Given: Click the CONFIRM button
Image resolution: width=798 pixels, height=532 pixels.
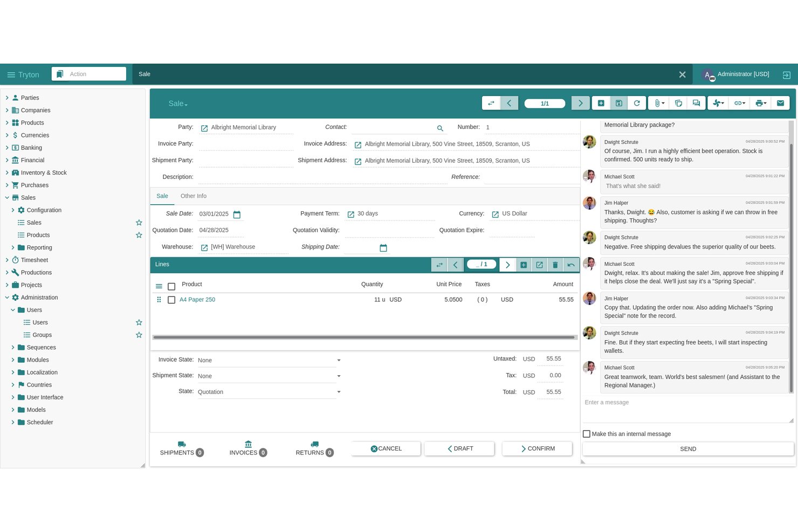Looking at the screenshot, I should click(537, 448).
